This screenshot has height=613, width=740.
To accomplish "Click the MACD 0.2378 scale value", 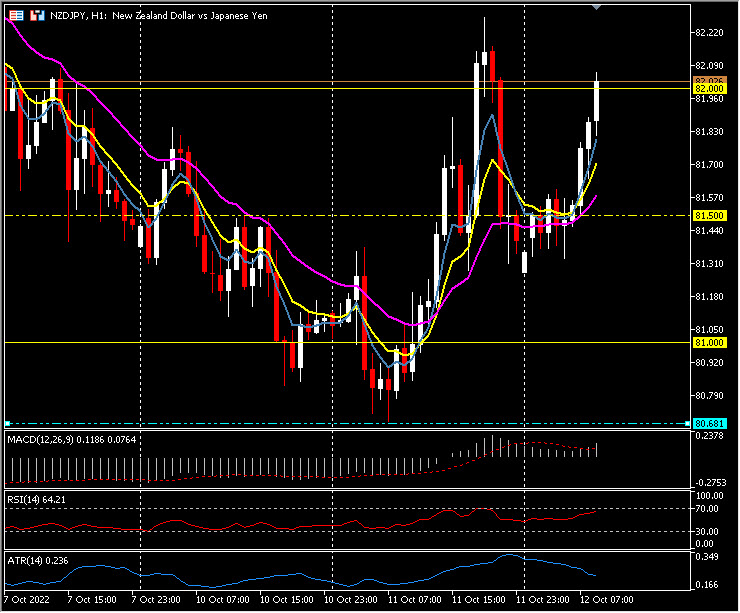I will click(708, 436).
